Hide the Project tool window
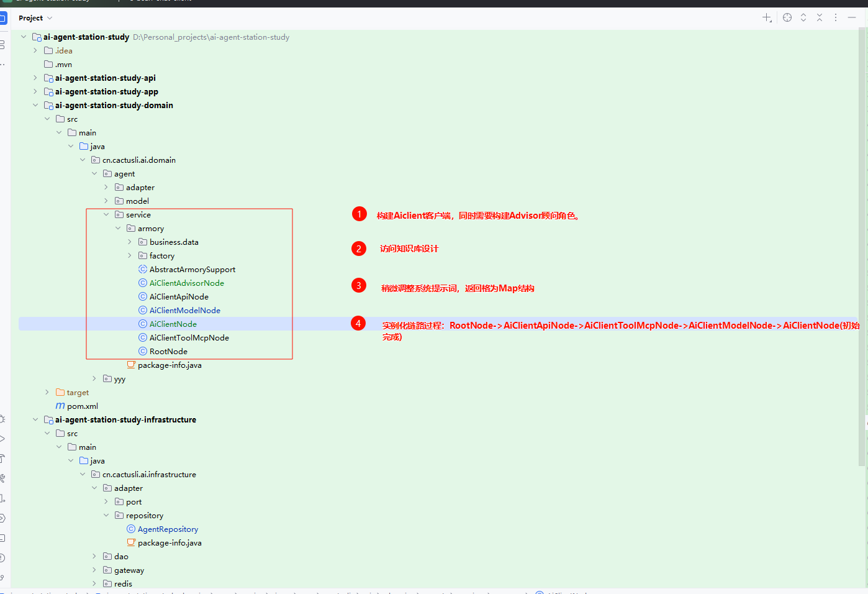The width and height of the screenshot is (868, 594). [x=852, y=18]
